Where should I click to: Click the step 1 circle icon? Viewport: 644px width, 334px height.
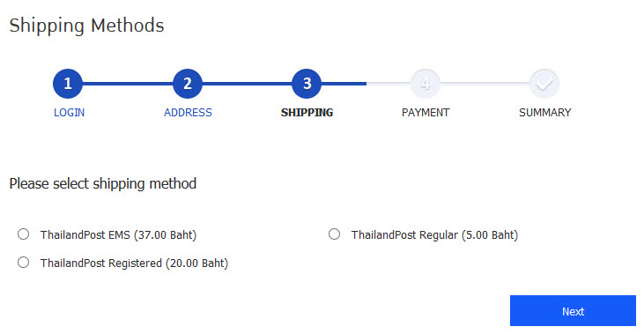[68, 84]
